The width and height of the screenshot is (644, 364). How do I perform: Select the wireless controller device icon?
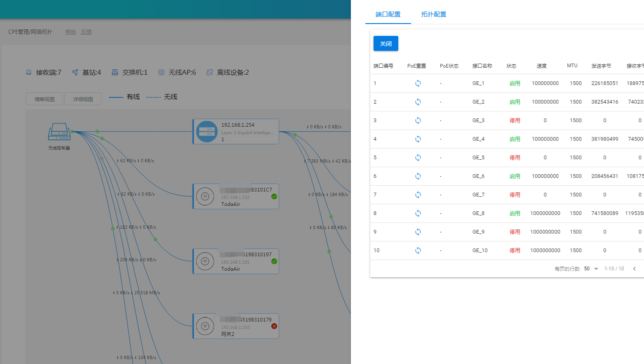[59, 132]
